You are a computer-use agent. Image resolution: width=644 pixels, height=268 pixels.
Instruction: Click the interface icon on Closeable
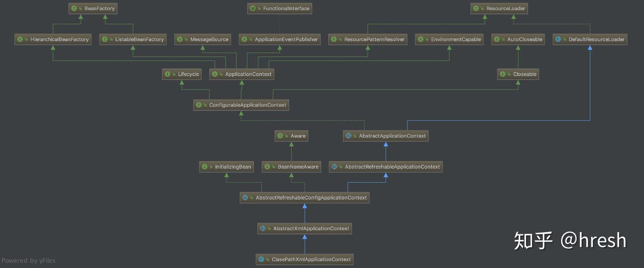tap(503, 74)
